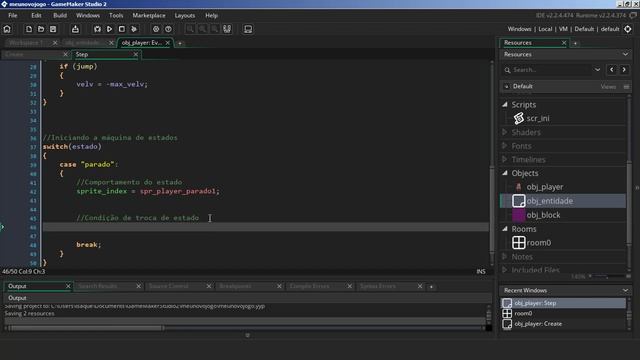Open the target manager crosshair icon
Image resolution: width=640 pixels, height=360 pixels.
(x=628, y=29)
